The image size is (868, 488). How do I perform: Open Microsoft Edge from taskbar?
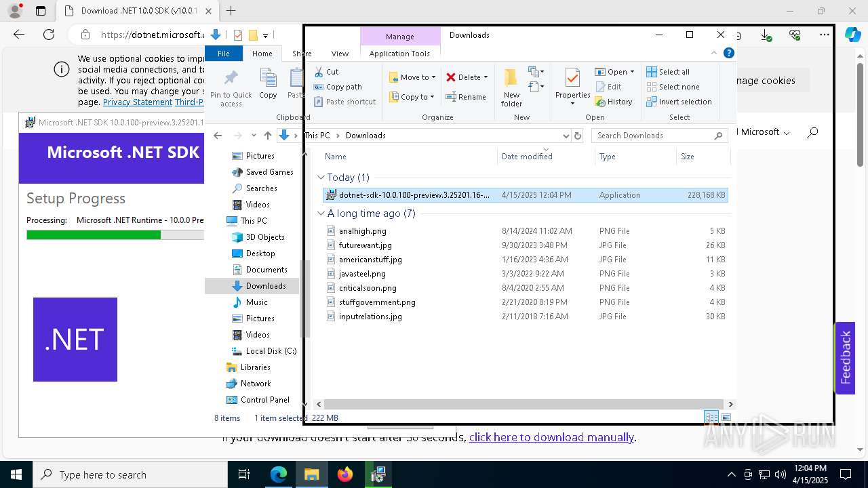(x=279, y=474)
